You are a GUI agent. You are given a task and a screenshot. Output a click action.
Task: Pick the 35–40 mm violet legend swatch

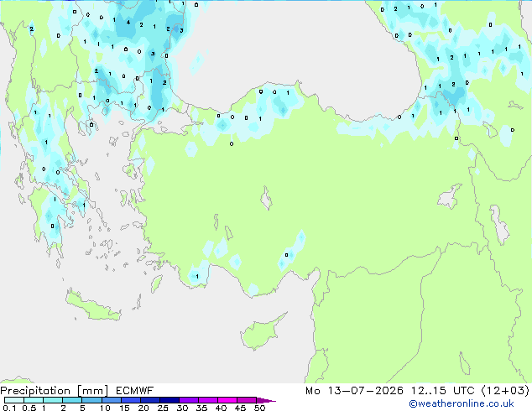tap(208, 400)
